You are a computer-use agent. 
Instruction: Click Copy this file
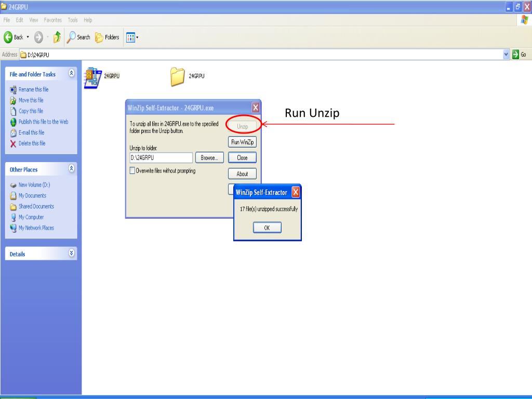pyautogui.click(x=31, y=111)
